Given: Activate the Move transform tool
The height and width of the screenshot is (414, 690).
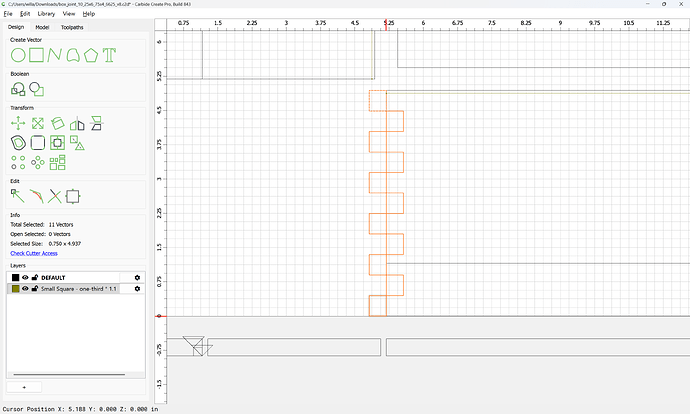Looking at the screenshot, I should (x=18, y=123).
